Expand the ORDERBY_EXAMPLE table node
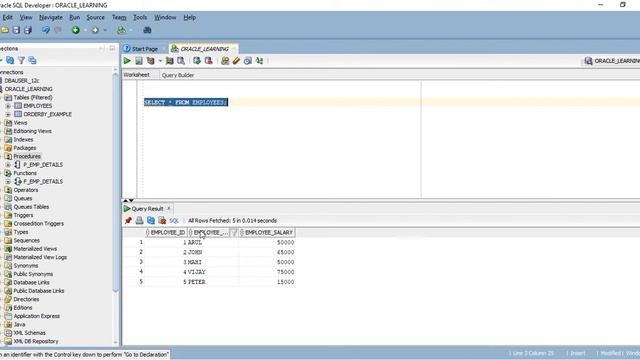640x360 pixels. (8, 114)
